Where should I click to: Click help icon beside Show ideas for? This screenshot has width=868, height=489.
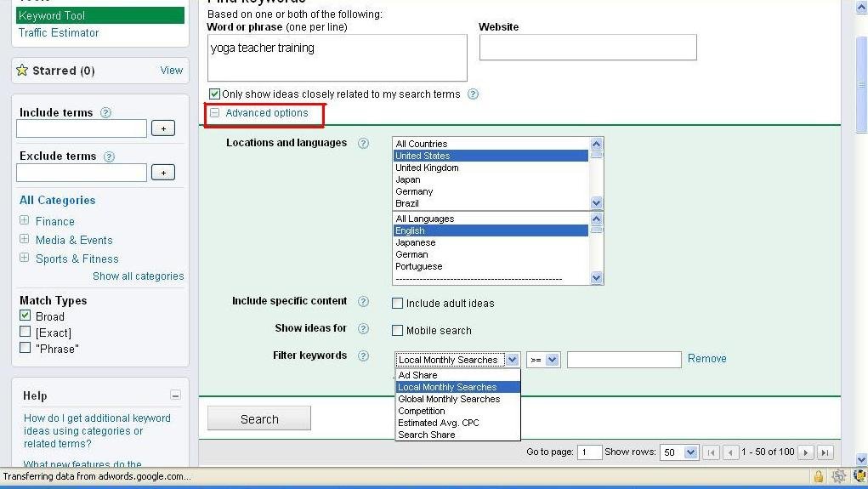tap(363, 329)
